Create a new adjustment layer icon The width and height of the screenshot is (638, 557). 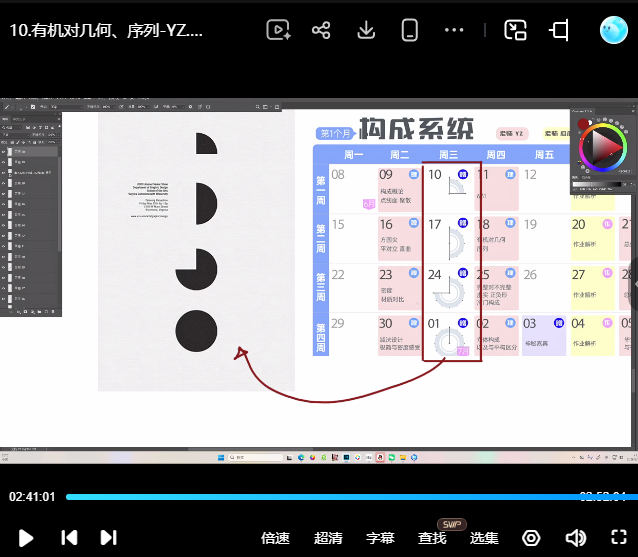click(32, 312)
